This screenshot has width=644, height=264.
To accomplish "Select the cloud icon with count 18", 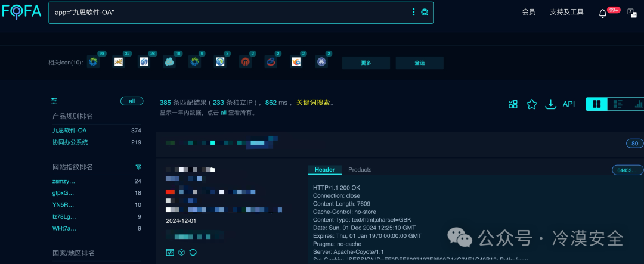I will pos(169,62).
